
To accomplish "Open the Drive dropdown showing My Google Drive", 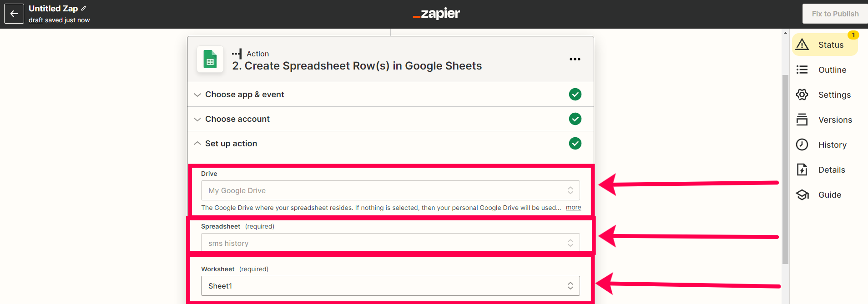I will pyautogui.click(x=390, y=190).
